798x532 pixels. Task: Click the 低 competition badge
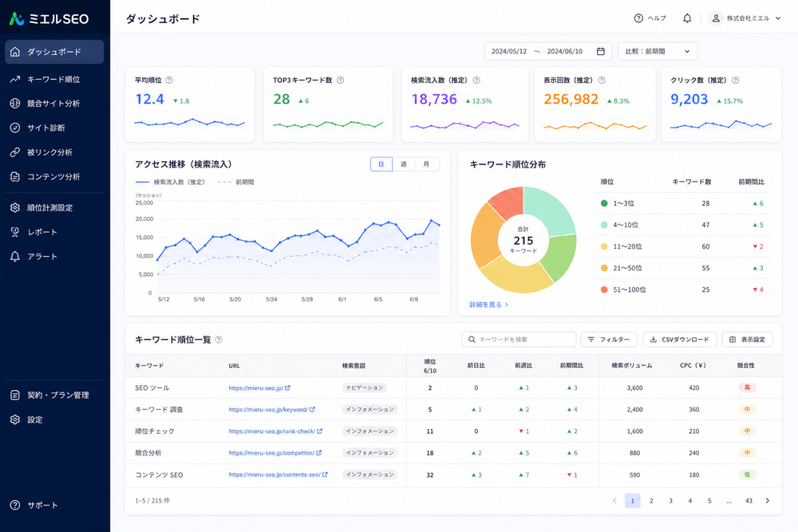[747, 475]
